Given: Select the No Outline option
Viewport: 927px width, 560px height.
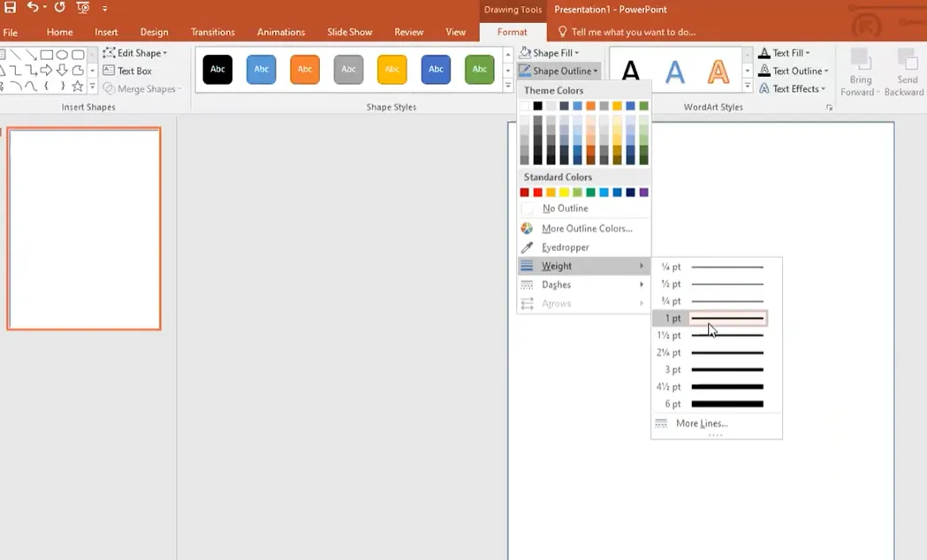Looking at the screenshot, I should (565, 208).
